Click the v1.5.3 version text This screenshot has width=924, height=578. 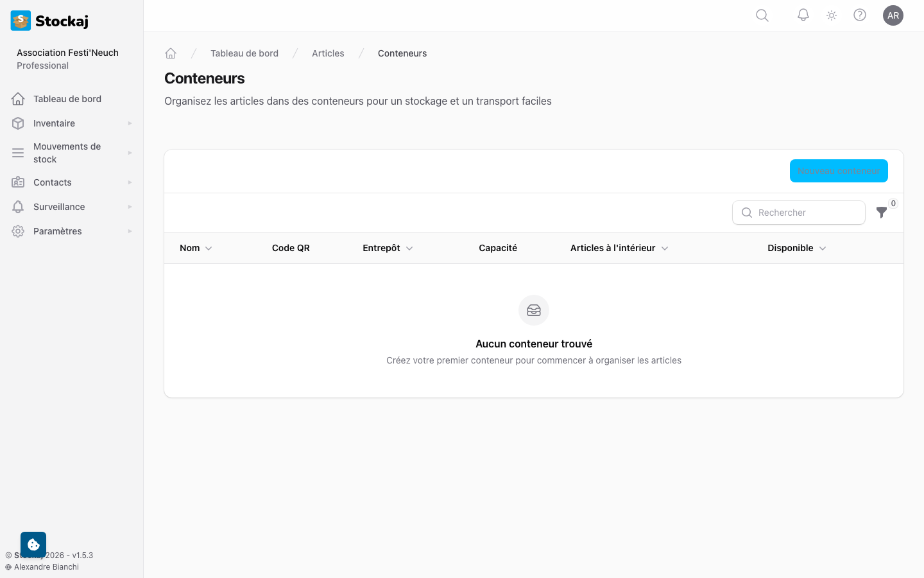82,556
